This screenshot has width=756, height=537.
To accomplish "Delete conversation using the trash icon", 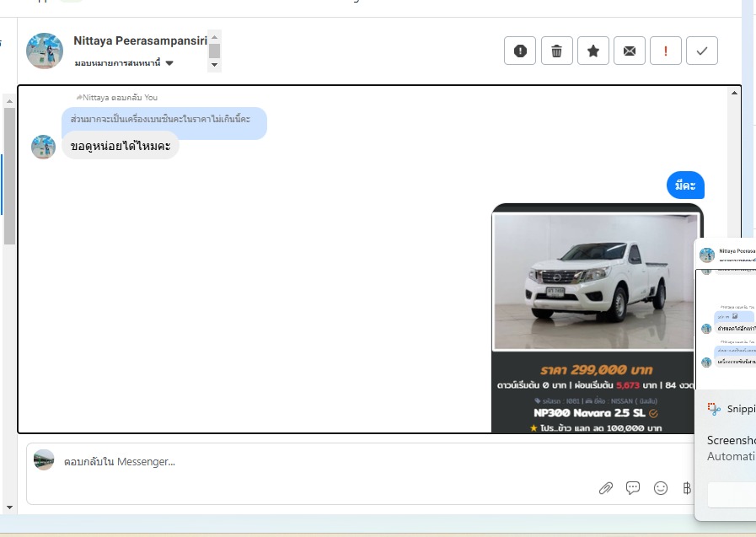I will pyautogui.click(x=556, y=51).
